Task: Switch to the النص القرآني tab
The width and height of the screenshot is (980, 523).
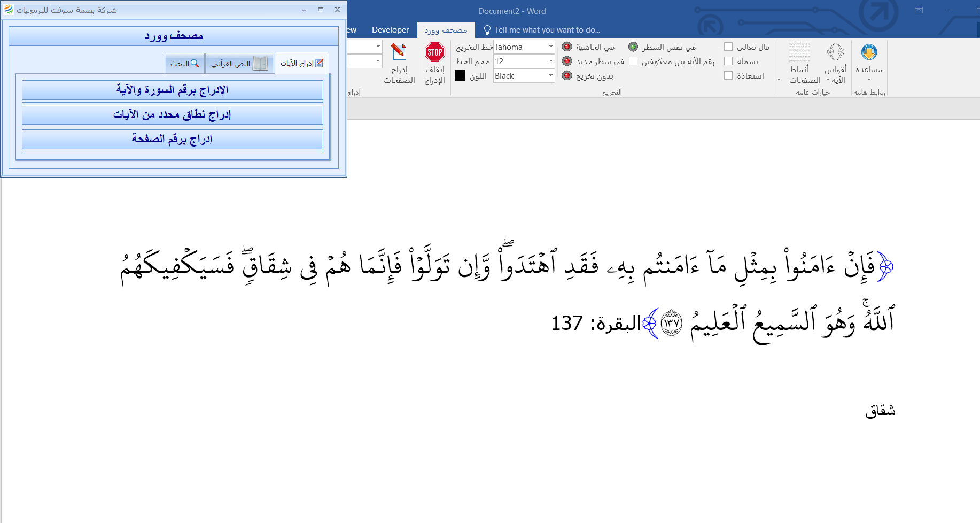Action: pyautogui.click(x=239, y=64)
